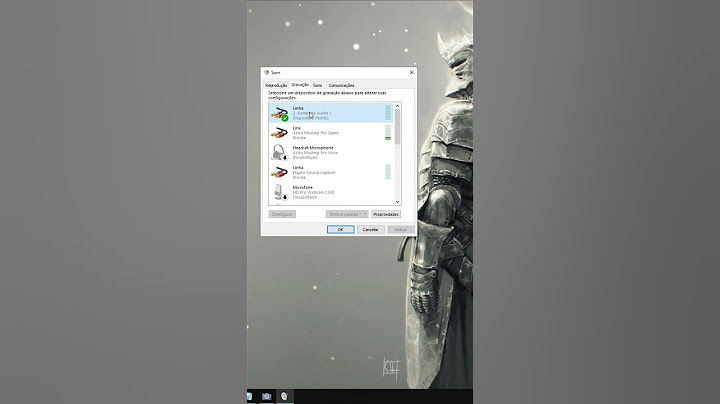Click the Definir padrão button
The width and height of the screenshot is (720, 404).
pos(344,214)
